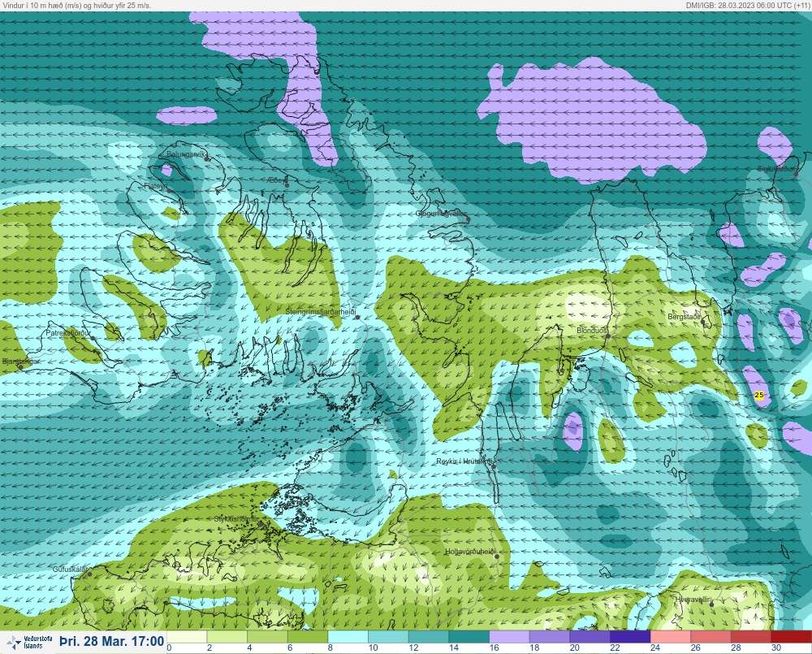Click the legend value 16 label

pos(494,648)
